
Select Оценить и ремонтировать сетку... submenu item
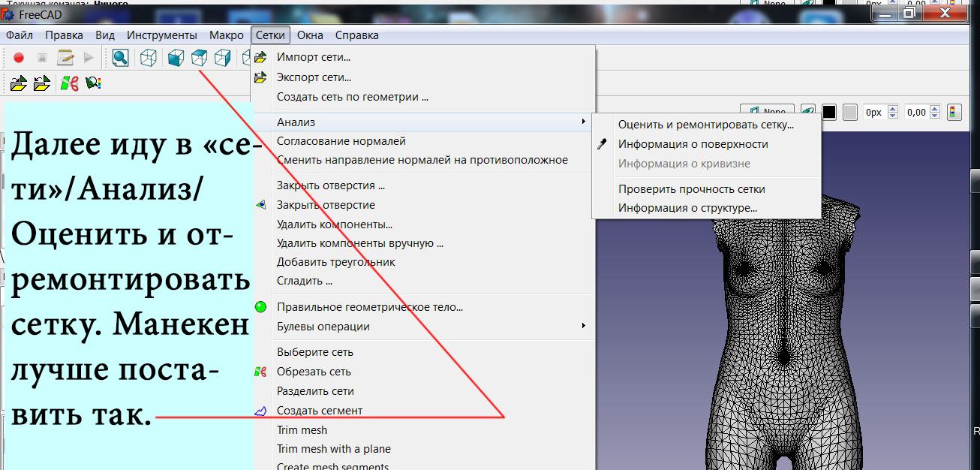coord(706,125)
